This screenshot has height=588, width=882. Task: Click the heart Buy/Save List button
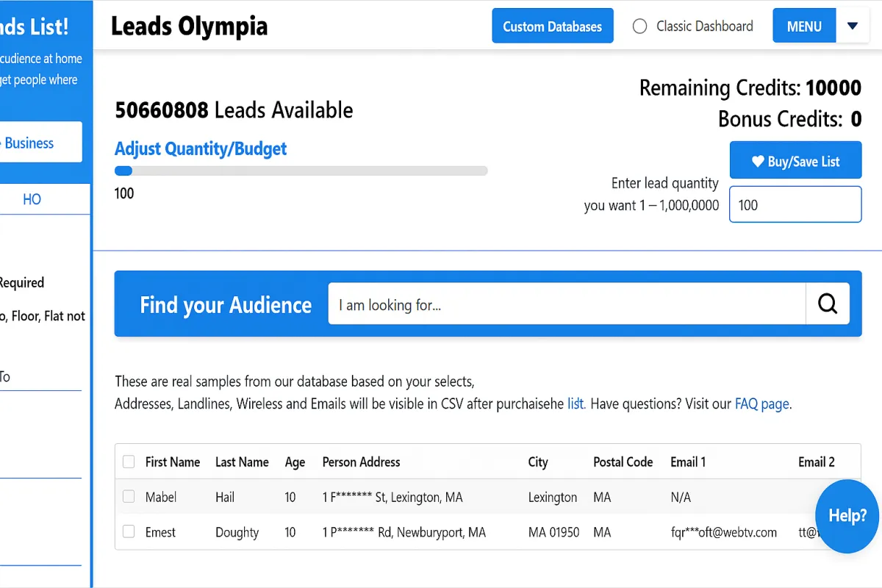(x=795, y=160)
